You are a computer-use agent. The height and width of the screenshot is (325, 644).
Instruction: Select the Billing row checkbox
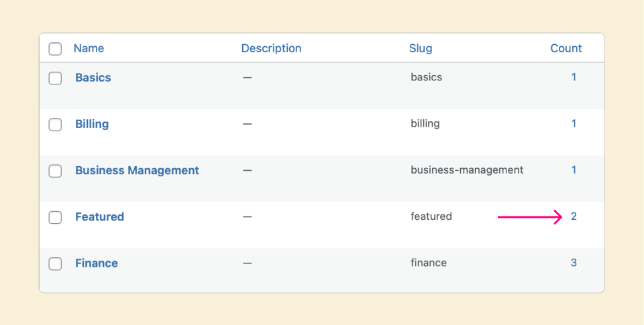point(55,125)
